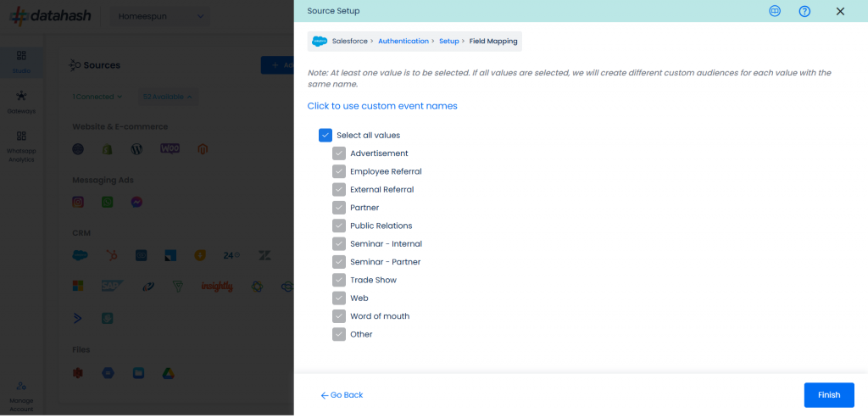868x418 pixels.
Task: Go to Setup step in breadcrumb
Action: pyautogui.click(x=449, y=41)
